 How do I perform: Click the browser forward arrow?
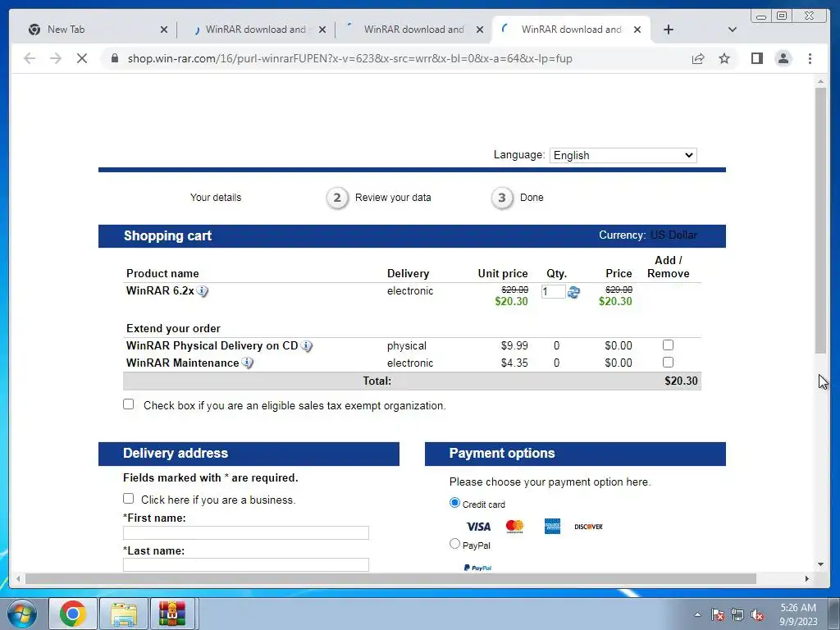tap(56, 58)
